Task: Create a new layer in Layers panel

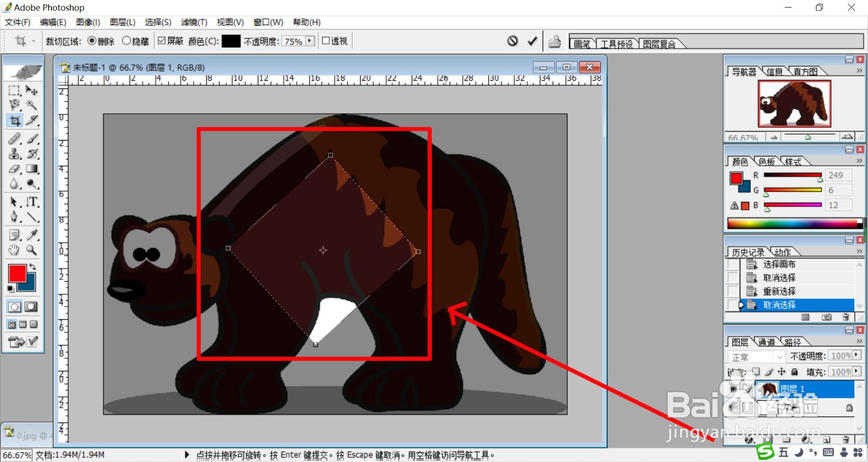Action: pyautogui.click(x=826, y=439)
